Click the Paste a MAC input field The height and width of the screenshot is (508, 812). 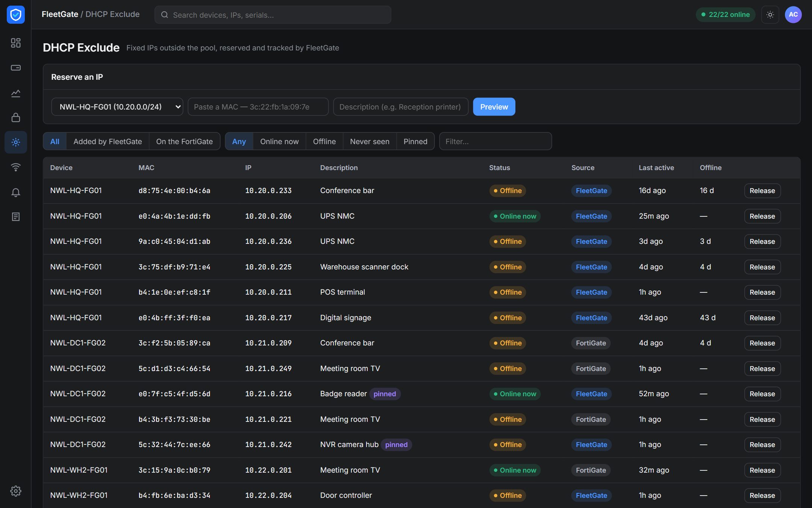click(258, 107)
